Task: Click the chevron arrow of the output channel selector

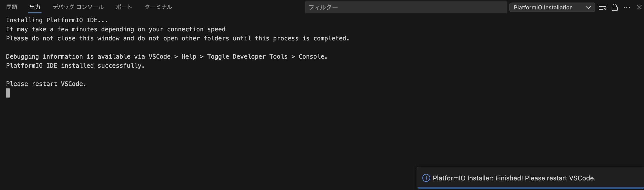Action: pos(588,8)
